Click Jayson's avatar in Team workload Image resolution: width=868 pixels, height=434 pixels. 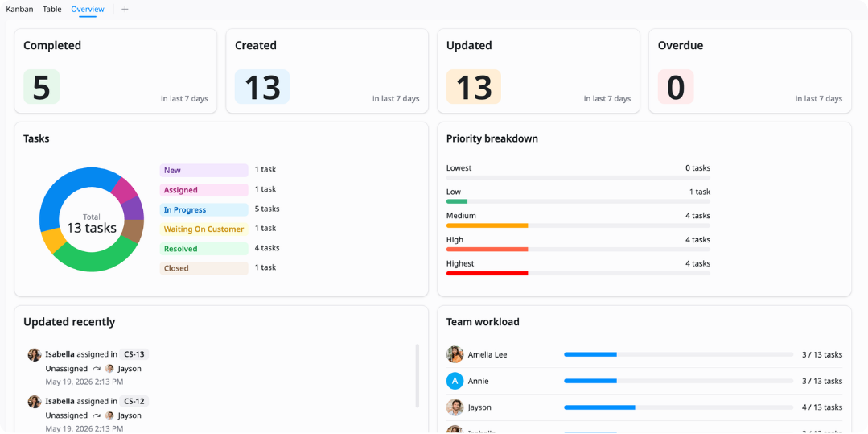pyautogui.click(x=455, y=407)
